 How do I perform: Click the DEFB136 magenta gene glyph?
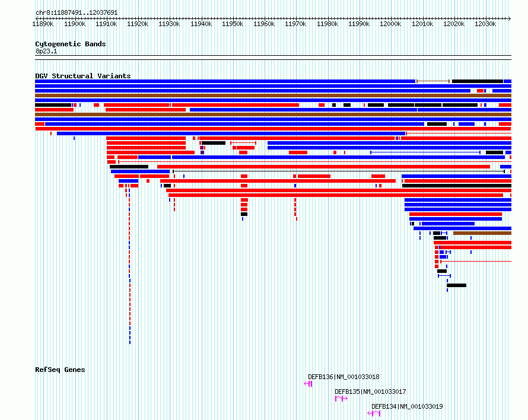point(308,384)
